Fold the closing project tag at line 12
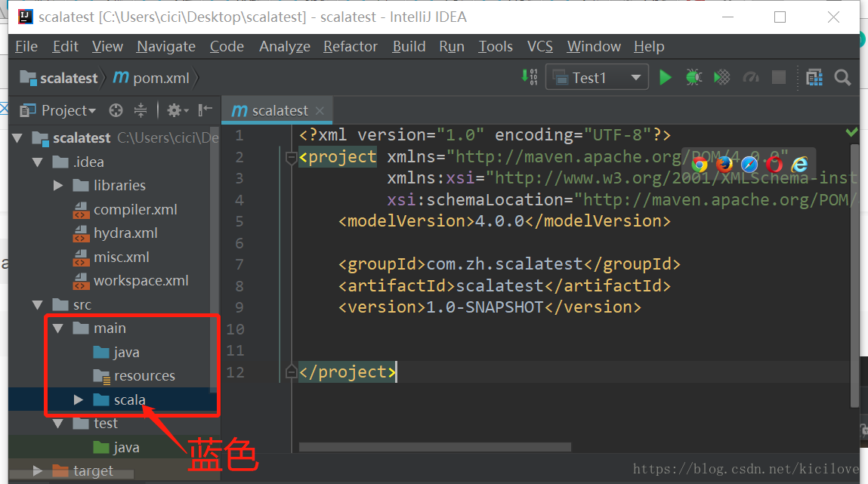The height and width of the screenshot is (484, 868). pyautogui.click(x=291, y=371)
